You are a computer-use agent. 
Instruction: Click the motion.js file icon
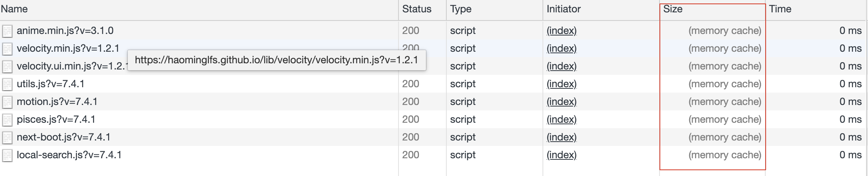[7, 102]
